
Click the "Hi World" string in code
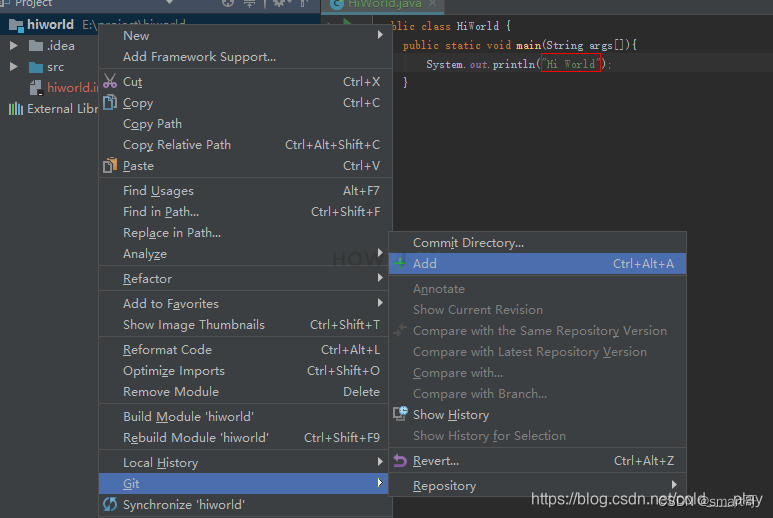[x=571, y=64]
